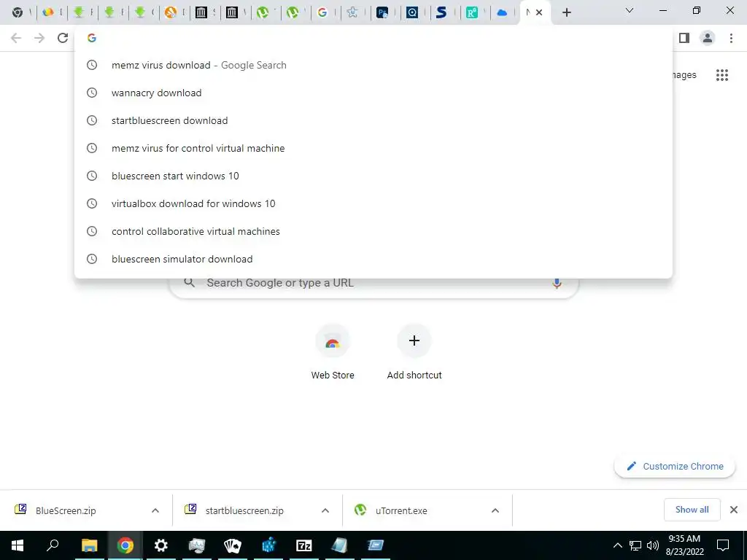
Task: Click Show all downloads button
Action: click(692, 510)
